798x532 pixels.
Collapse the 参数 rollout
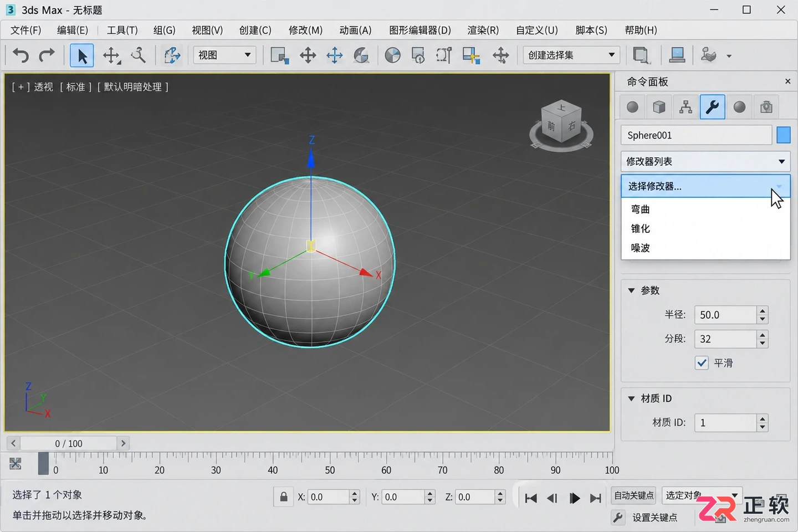[631, 290]
